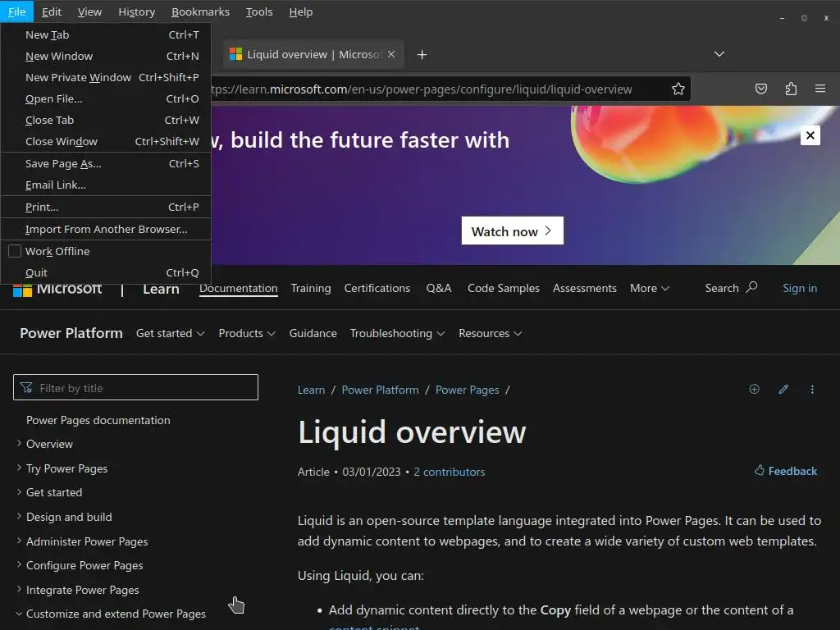Click the Feedback thumbs-up icon
This screenshot has height=630, width=840.
click(x=759, y=470)
